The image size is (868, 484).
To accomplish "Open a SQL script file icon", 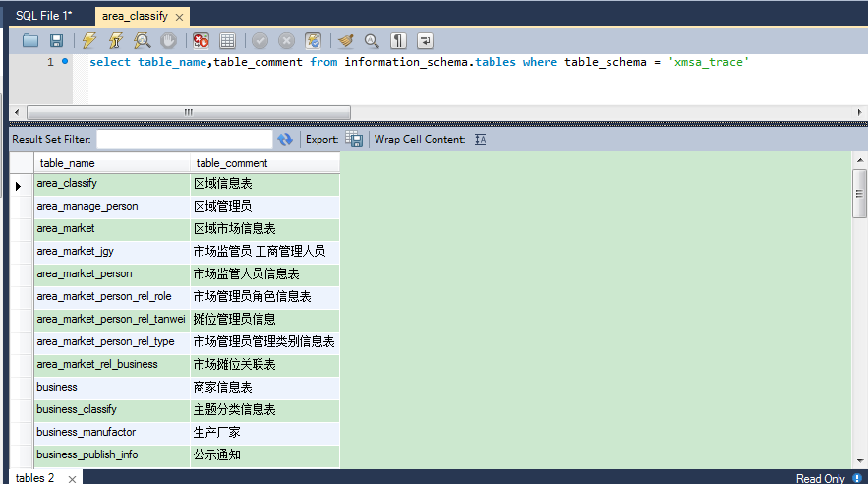I will 30,41.
